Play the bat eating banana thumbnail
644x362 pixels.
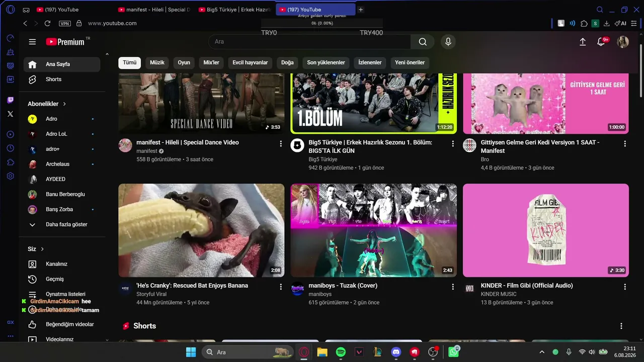[201, 230]
